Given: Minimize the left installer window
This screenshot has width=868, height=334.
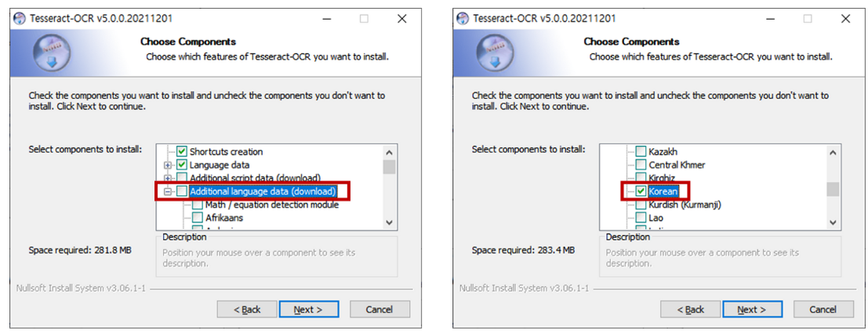Looking at the screenshot, I should [x=327, y=18].
